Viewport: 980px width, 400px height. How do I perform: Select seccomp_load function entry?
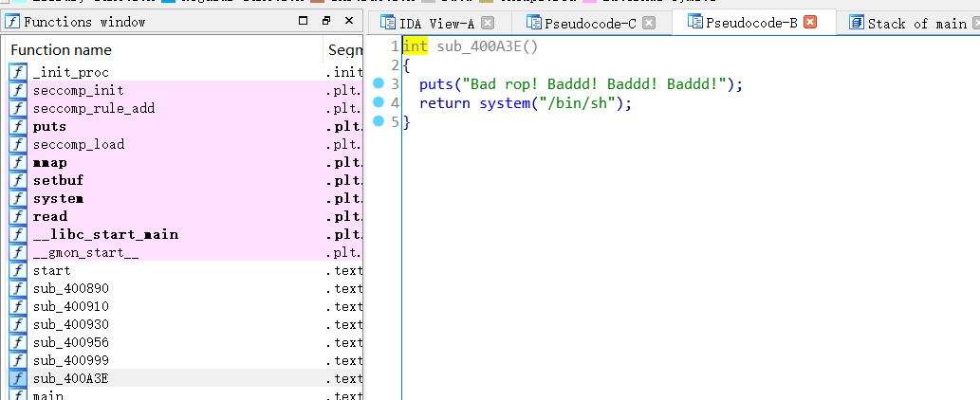pyautogui.click(x=185, y=144)
